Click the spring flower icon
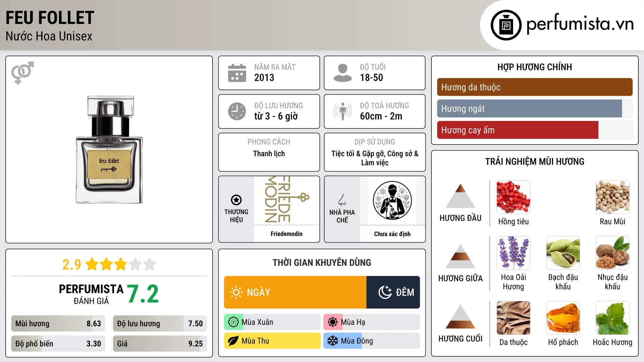This screenshot has height=362, width=644. pos(233,322)
